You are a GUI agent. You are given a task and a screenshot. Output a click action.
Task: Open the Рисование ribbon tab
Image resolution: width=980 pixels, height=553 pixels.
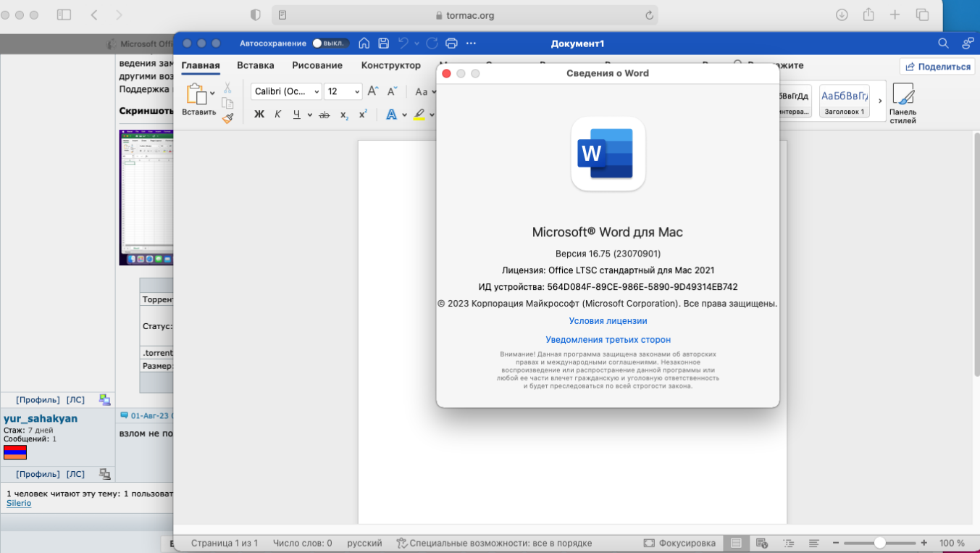coord(317,65)
